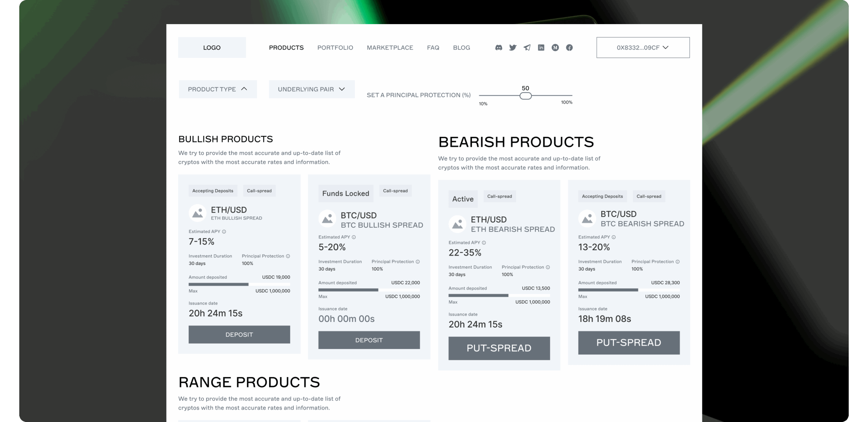Click the LOGO placeholder
The height and width of the screenshot is (422, 868).
point(212,47)
